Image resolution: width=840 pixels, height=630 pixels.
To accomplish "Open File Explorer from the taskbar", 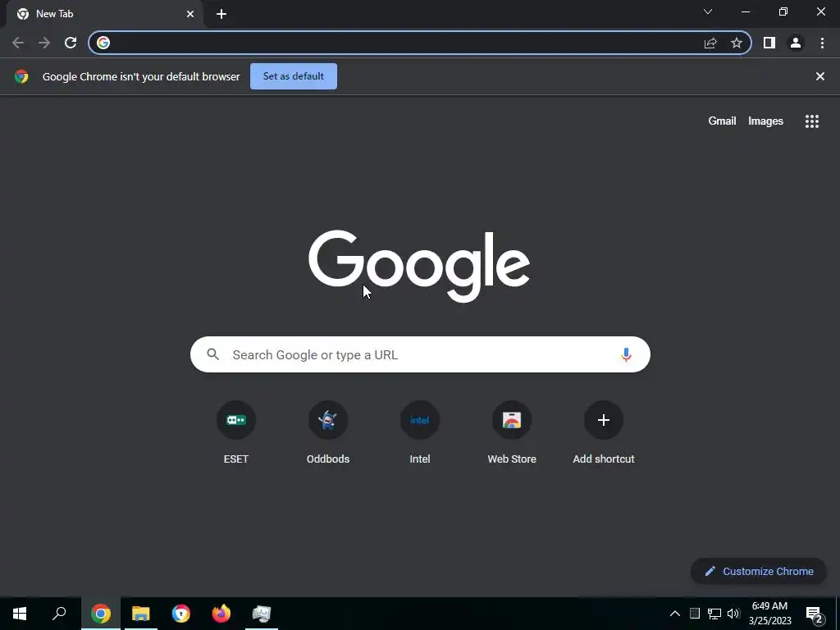I will (x=141, y=614).
